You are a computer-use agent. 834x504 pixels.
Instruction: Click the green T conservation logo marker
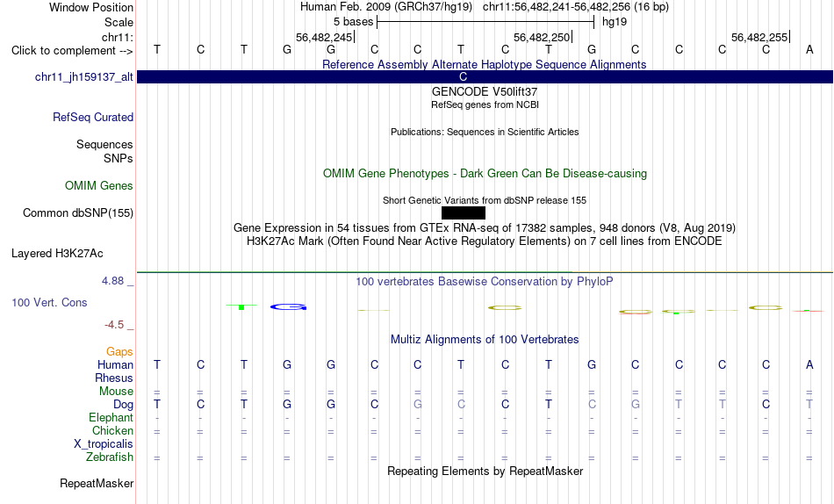coord(241,306)
